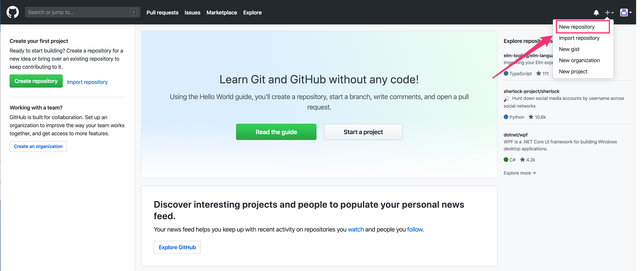This screenshot has width=644, height=271.
Task: Click the Explore more link
Action: click(519, 173)
